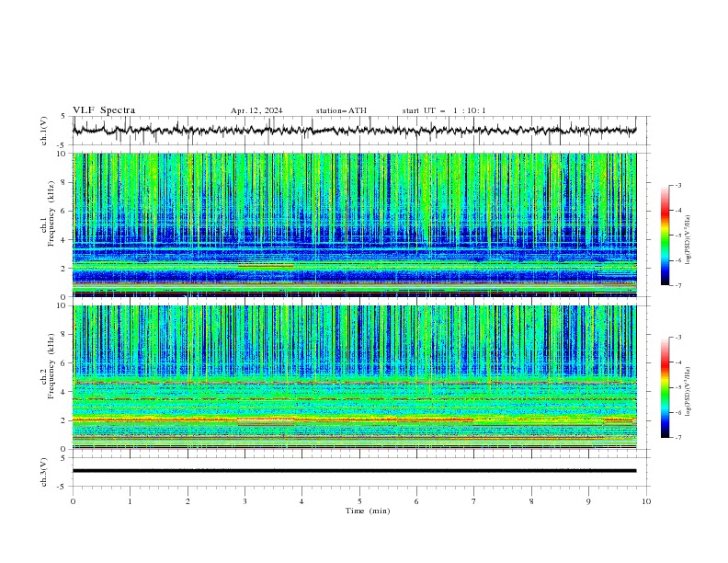728x563 pixels.
Task: Select the date text "Apr. 12, 2024"
Action: (256, 110)
